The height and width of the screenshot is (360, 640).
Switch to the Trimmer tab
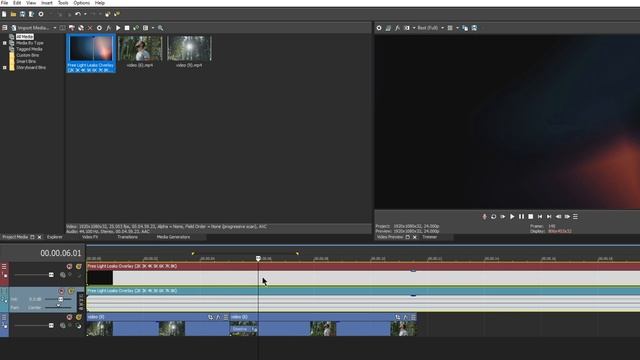pos(429,237)
